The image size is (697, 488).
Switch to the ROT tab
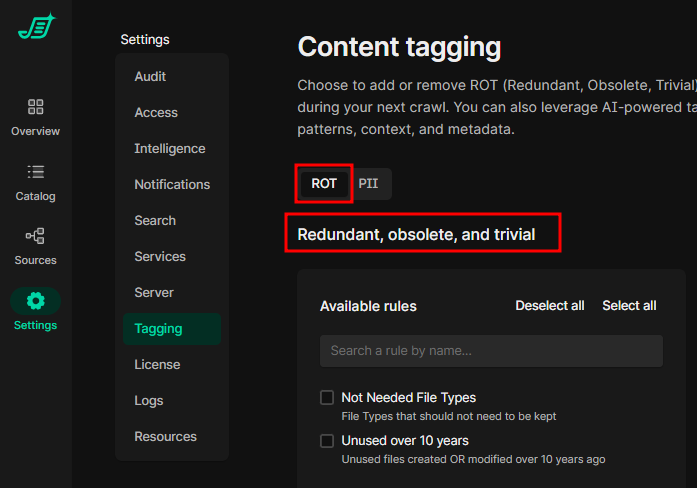click(x=324, y=184)
